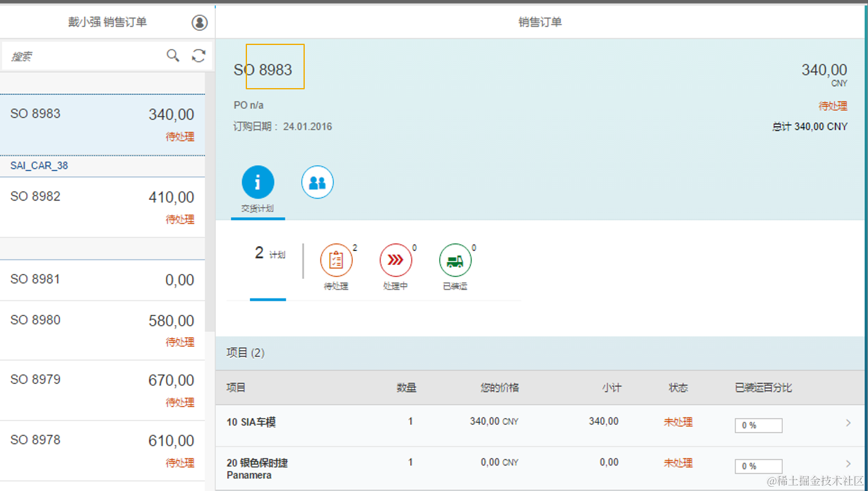Viewport: 868px width, 491px height.
Task: Click the 10 SIA车模 item name
Action: [x=251, y=422]
